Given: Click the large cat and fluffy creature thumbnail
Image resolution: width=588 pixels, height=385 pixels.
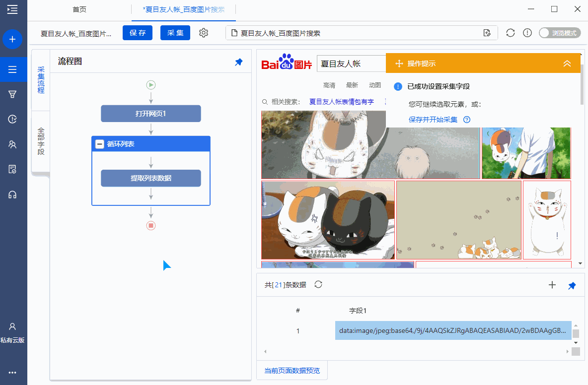Looking at the screenshot, I should 370,145.
